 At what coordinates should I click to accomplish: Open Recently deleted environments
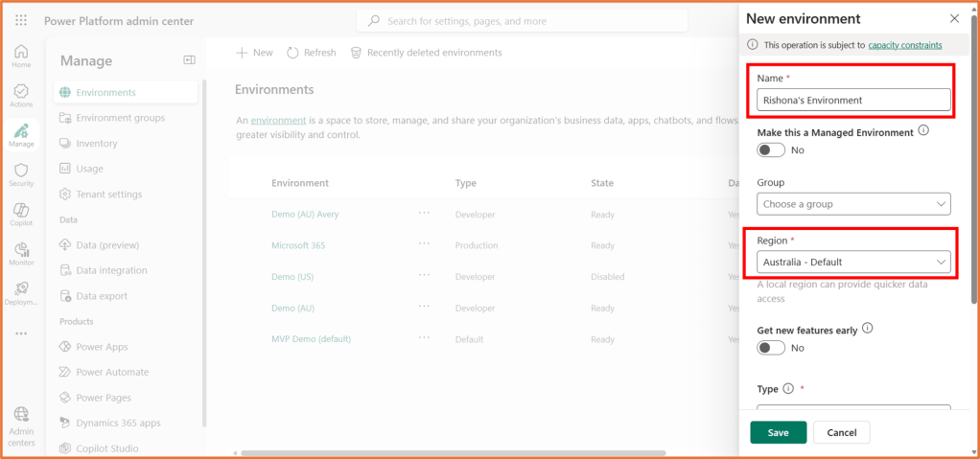click(x=427, y=53)
